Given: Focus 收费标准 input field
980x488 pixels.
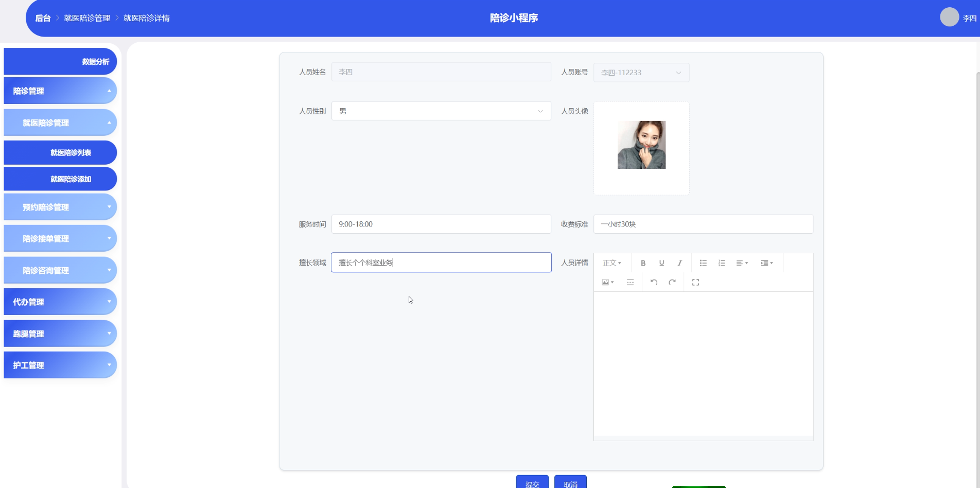Looking at the screenshot, I should (x=703, y=224).
